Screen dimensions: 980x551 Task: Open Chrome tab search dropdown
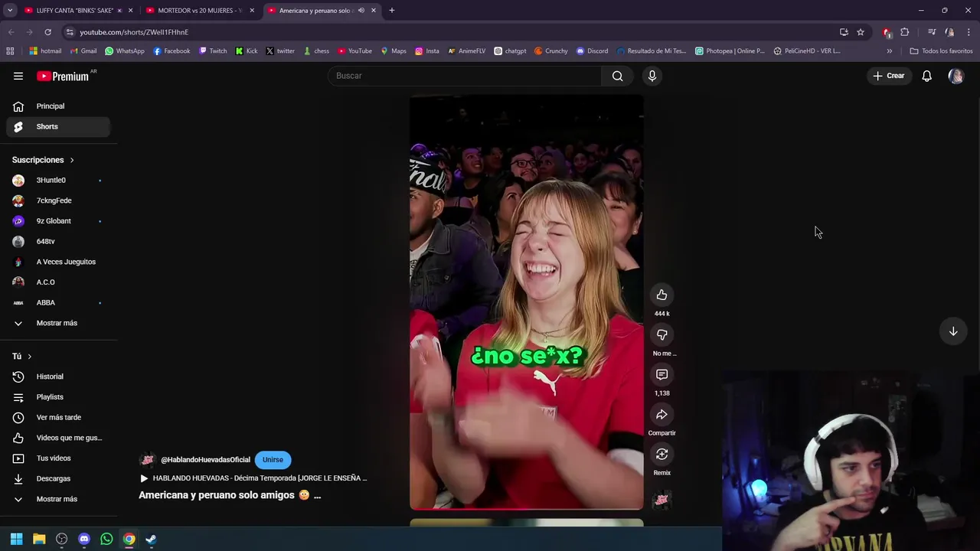(10, 11)
